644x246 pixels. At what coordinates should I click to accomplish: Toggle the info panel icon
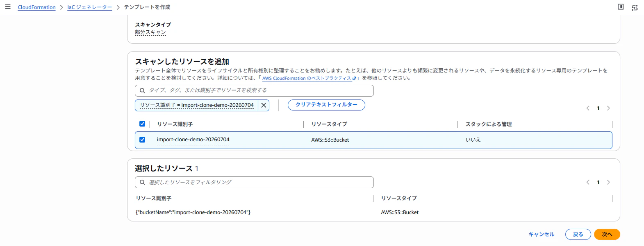tap(621, 7)
